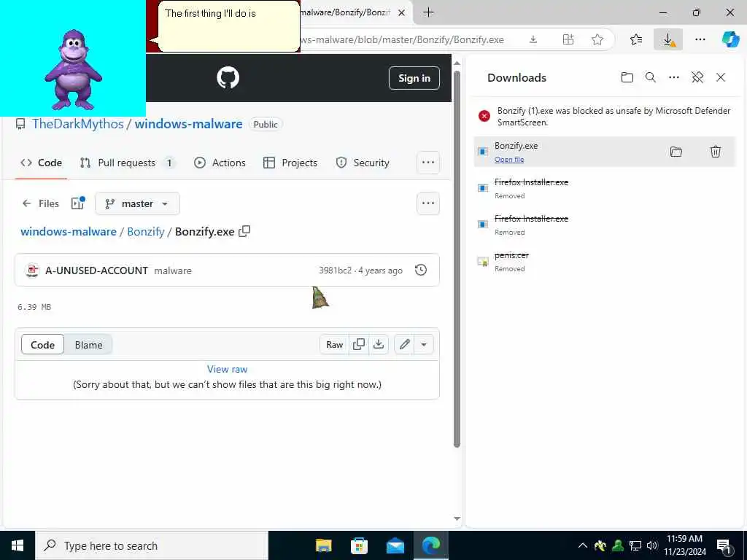Image resolution: width=747 pixels, height=560 pixels.
Task: Click volume speaker tray icon
Action: [x=651, y=545]
